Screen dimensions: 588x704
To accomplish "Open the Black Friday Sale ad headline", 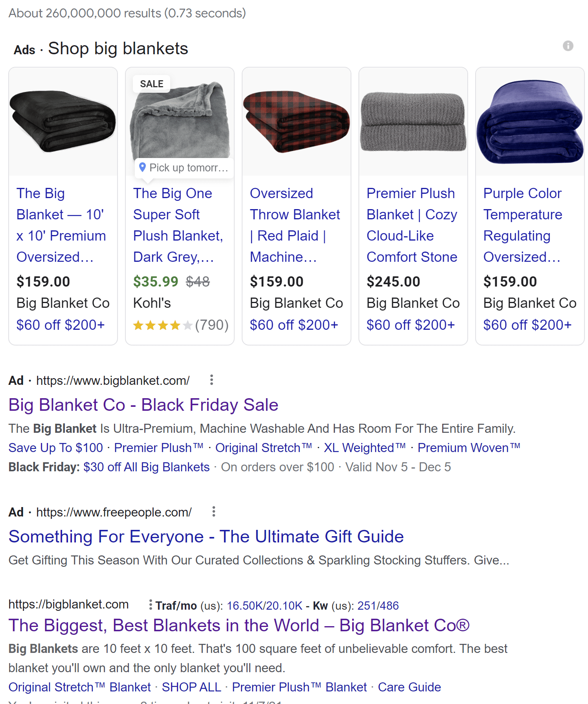I will (143, 404).
